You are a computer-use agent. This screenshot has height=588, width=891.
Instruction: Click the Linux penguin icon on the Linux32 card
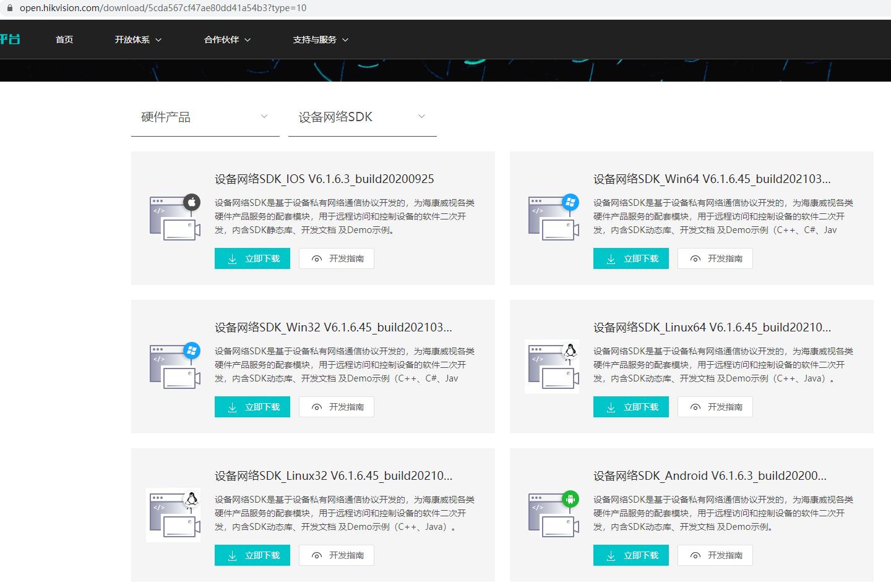click(x=191, y=498)
